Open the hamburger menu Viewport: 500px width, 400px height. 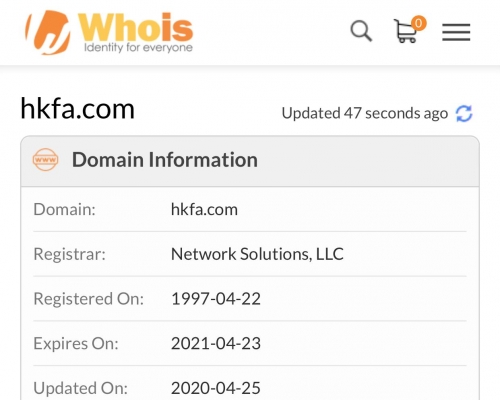[456, 32]
